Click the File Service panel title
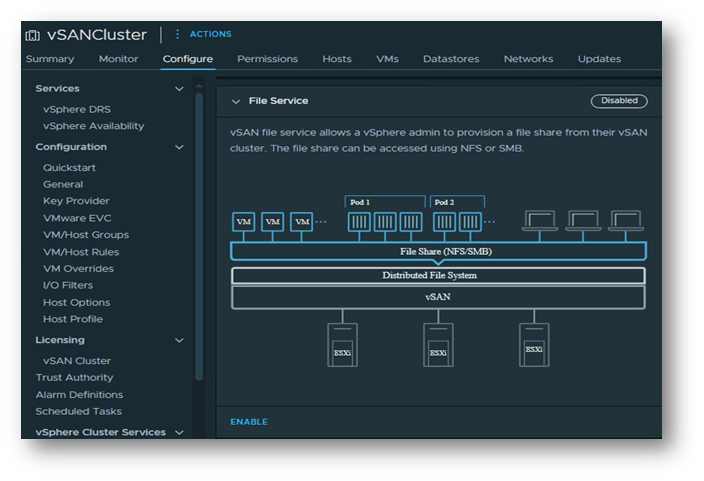This screenshot has width=704, height=481. click(x=278, y=101)
